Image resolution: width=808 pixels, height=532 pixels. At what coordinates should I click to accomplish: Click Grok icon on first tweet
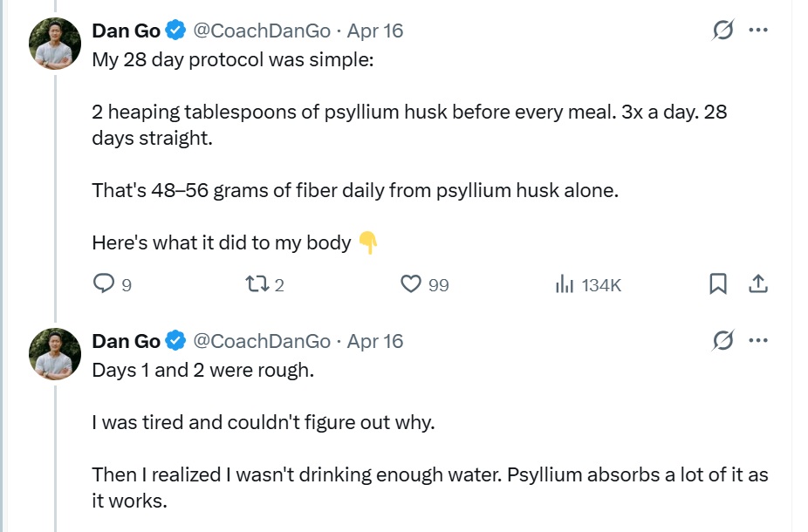[722, 31]
